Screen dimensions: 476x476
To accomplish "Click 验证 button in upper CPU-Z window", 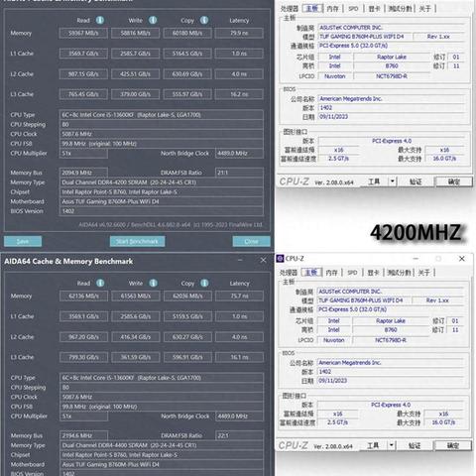I will click(416, 181).
